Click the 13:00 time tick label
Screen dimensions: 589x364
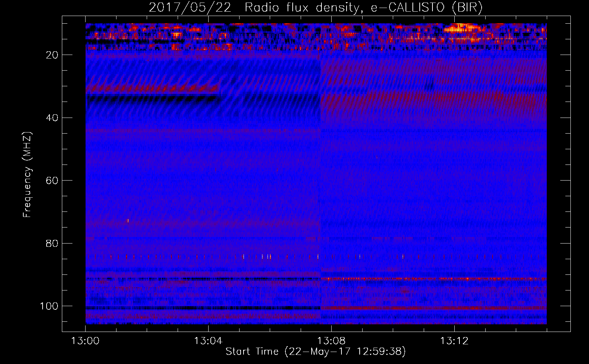pos(85,341)
